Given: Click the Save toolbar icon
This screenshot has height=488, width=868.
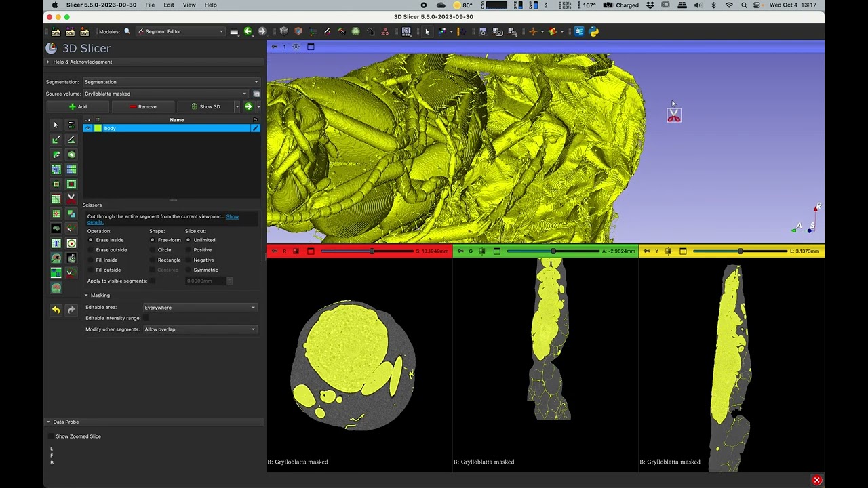Looking at the screenshot, I should pyautogui.click(x=84, y=31).
